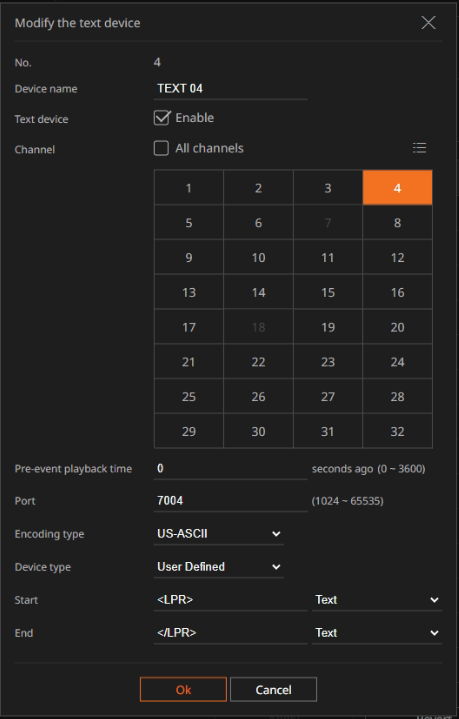
Task: Focus the Port field showing 7004
Action: click(x=230, y=501)
